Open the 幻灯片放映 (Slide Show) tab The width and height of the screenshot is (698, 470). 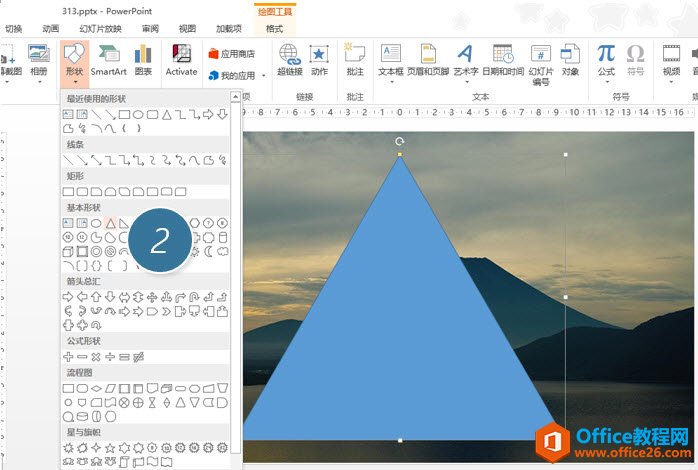point(98,29)
